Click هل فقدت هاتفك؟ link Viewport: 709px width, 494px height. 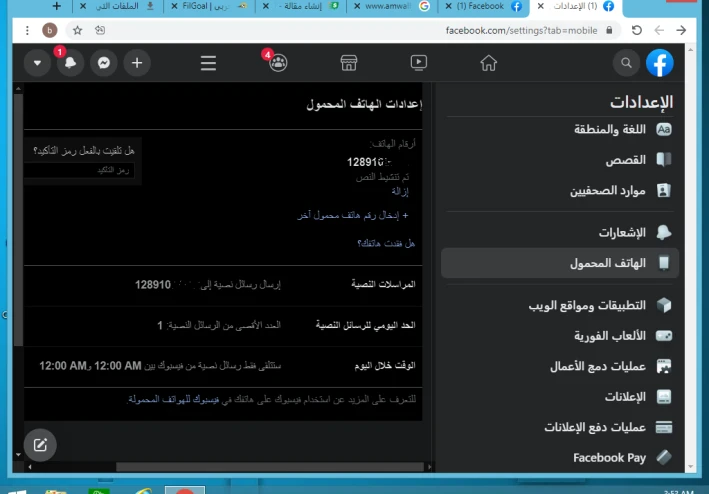coord(386,244)
